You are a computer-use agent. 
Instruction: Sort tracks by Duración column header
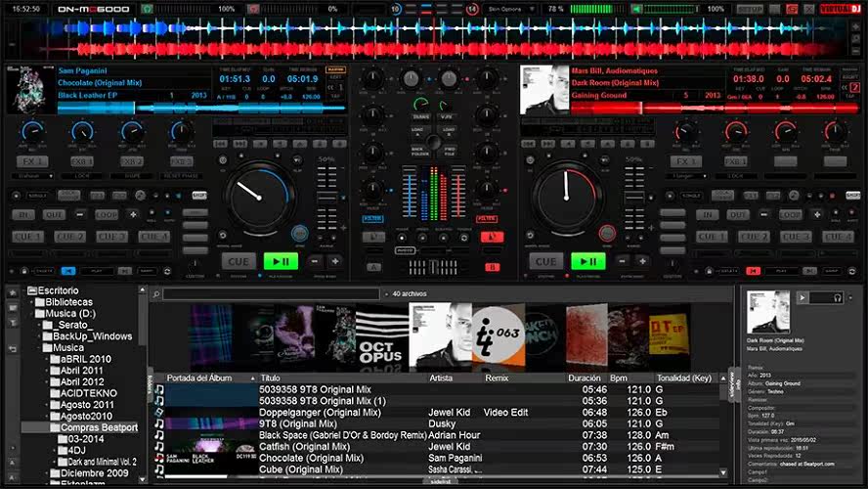tap(584, 378)
